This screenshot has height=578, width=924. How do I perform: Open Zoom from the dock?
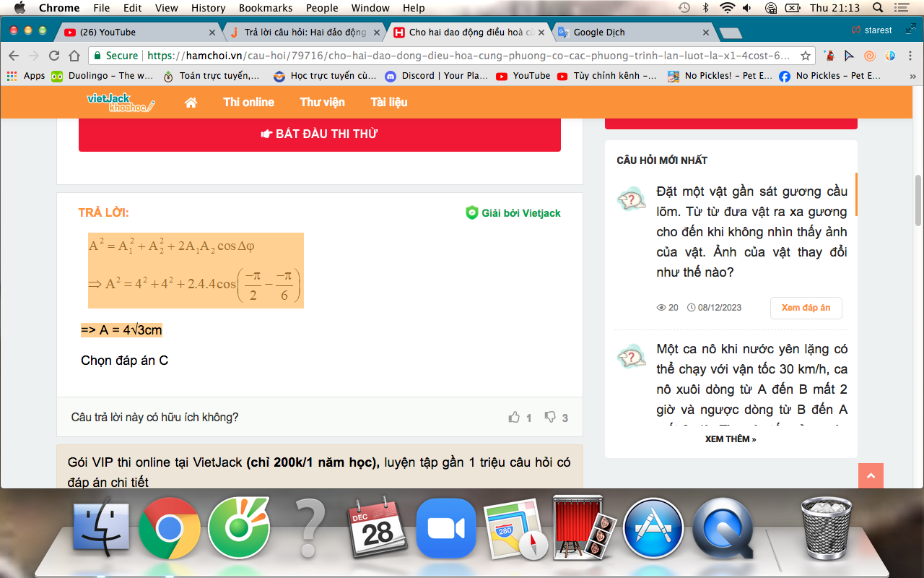click(445, 528)
